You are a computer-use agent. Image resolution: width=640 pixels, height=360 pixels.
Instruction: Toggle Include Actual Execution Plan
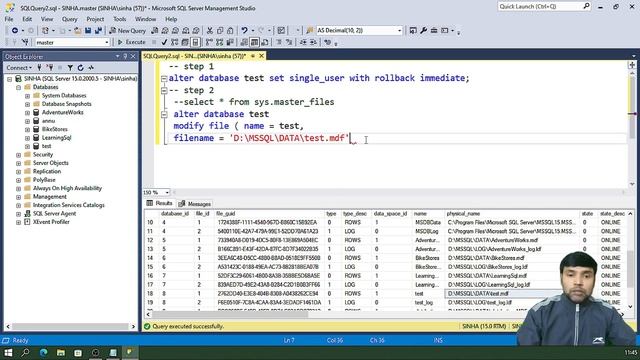click(x=209, y=42)
